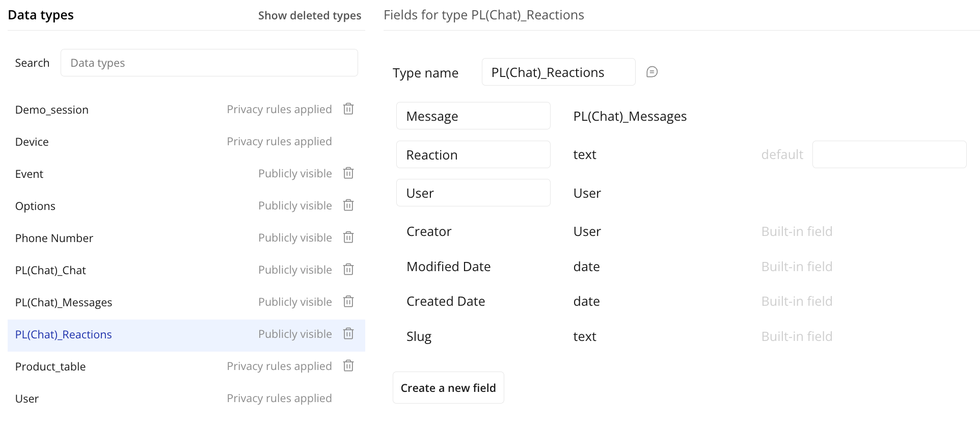Edit the User field name box
The width and height of the screenshot is (980, 424).
pyautogui.click(x=473, y=193)
